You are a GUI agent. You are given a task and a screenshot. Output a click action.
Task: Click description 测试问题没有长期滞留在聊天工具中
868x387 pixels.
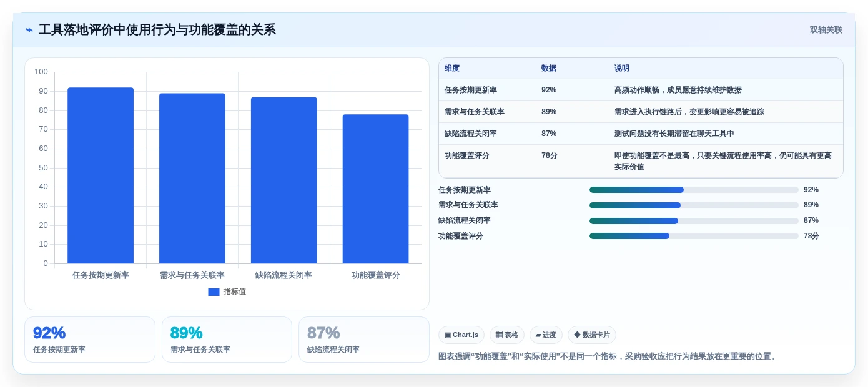point(674,134)
